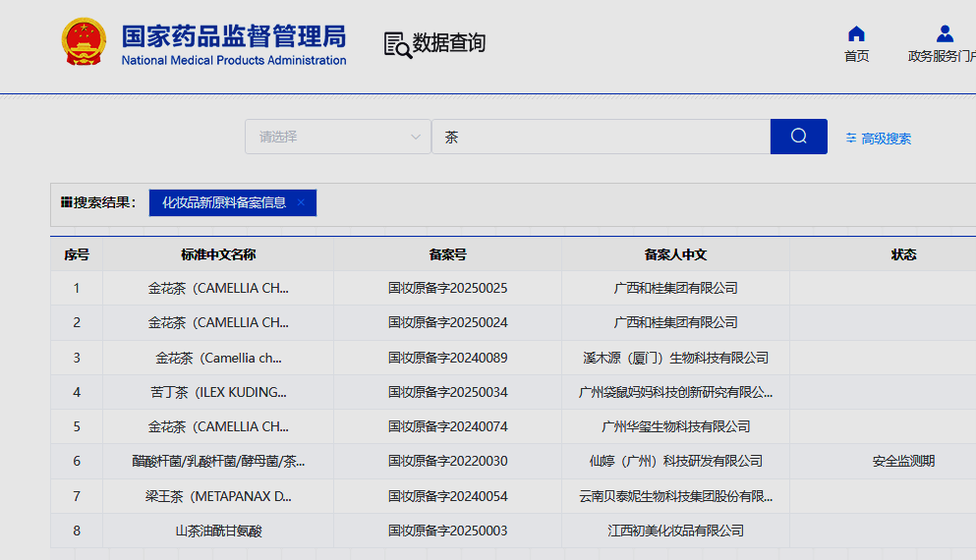Click 江西初美化妆品有限公司 cell
Image resolution: width=976 pixels, height=560 pixels.
[675, 531]
